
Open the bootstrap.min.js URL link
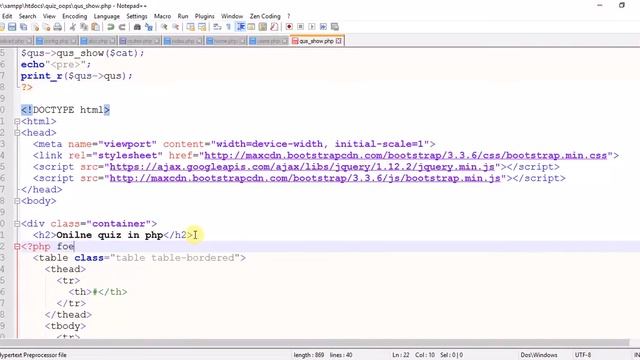point(305,178)
